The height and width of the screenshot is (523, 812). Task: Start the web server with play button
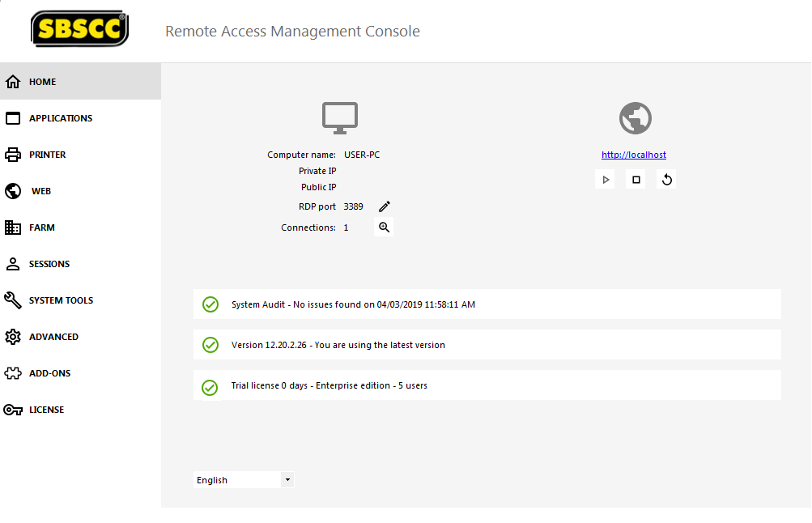pyautogui.click(x=605, y=180)
